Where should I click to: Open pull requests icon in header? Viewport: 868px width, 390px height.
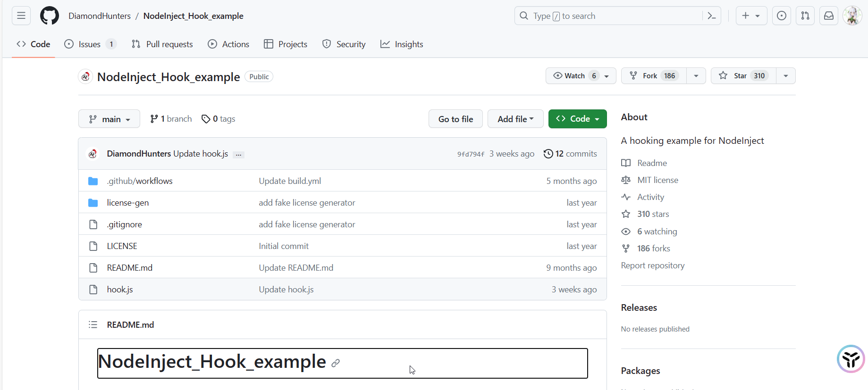pyautogui.click(x=805, y=16)
